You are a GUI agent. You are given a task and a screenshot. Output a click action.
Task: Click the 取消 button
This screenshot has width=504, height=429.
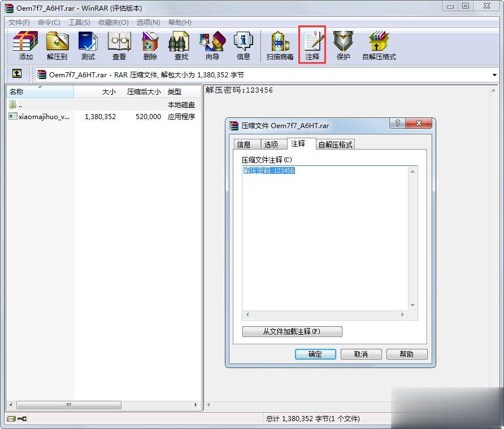click(361, 354)
